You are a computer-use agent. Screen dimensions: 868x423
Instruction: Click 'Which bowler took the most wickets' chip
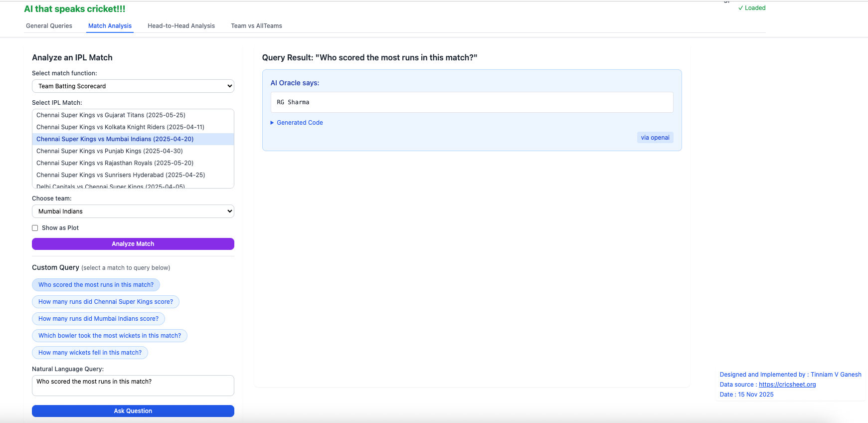(x=110, y=336)
